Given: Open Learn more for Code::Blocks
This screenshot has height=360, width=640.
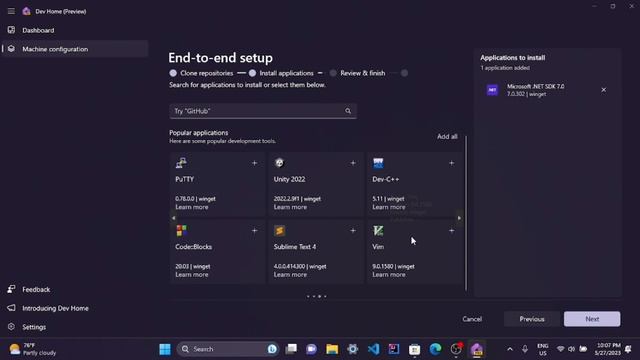Looking at the screenshot, I should coord(191,275).
